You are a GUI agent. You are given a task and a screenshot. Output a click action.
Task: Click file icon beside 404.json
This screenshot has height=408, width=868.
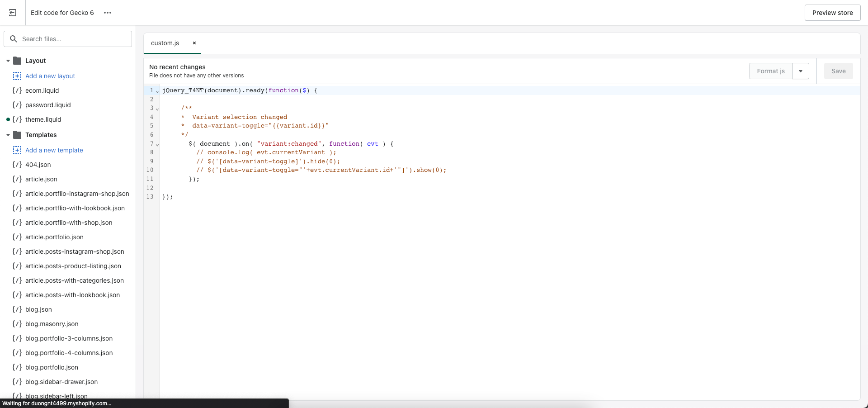(17, 165)
